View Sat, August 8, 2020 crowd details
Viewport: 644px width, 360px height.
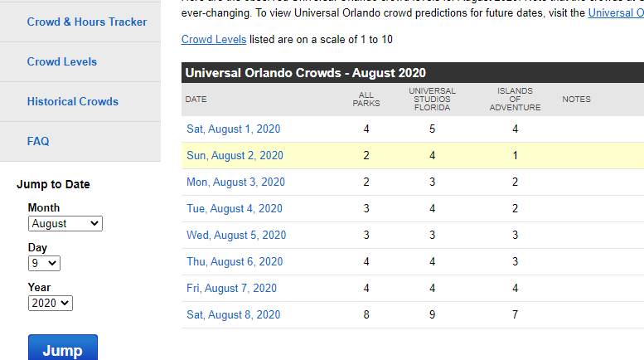tap(234, 314)
